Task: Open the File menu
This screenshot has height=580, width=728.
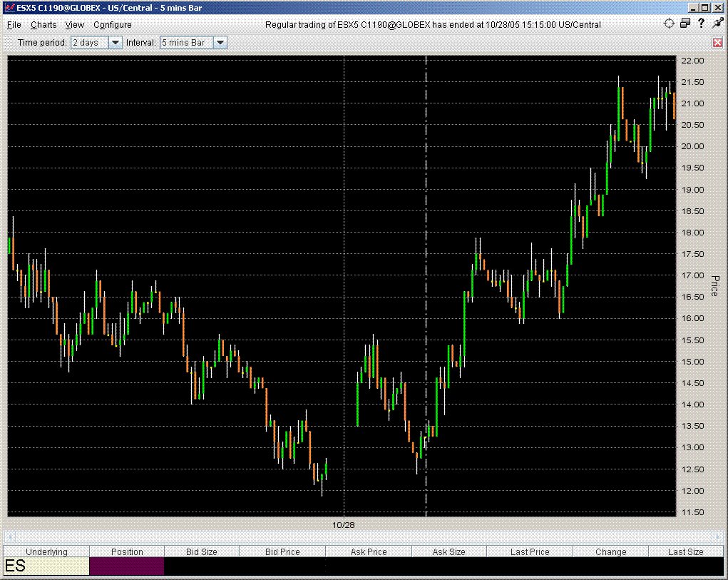Action: [x=14, y=24]
